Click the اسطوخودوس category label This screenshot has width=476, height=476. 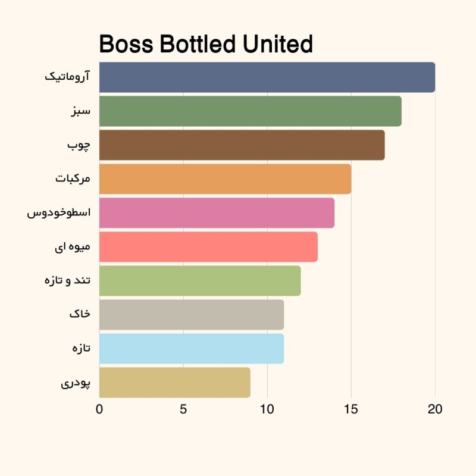[59, 212]
